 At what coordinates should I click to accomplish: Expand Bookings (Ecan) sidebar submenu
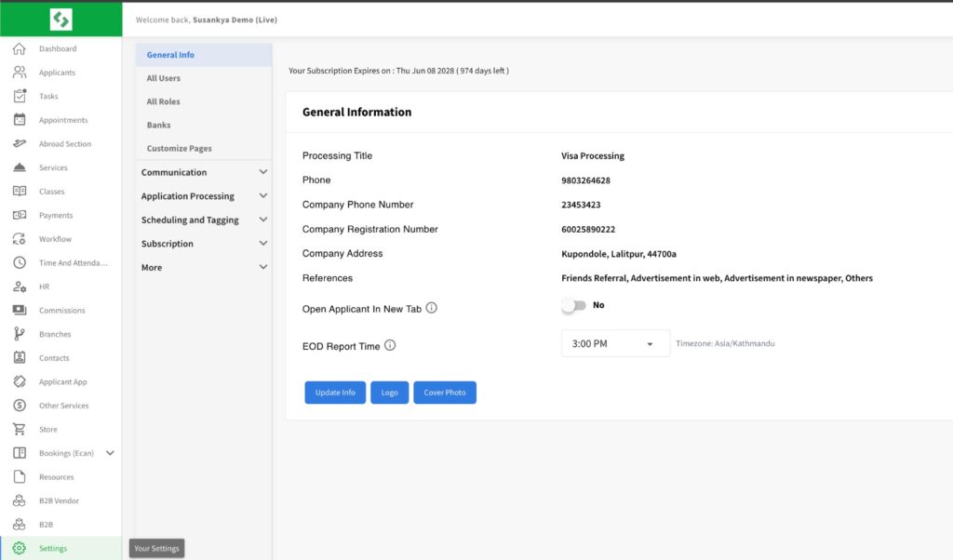110,453
